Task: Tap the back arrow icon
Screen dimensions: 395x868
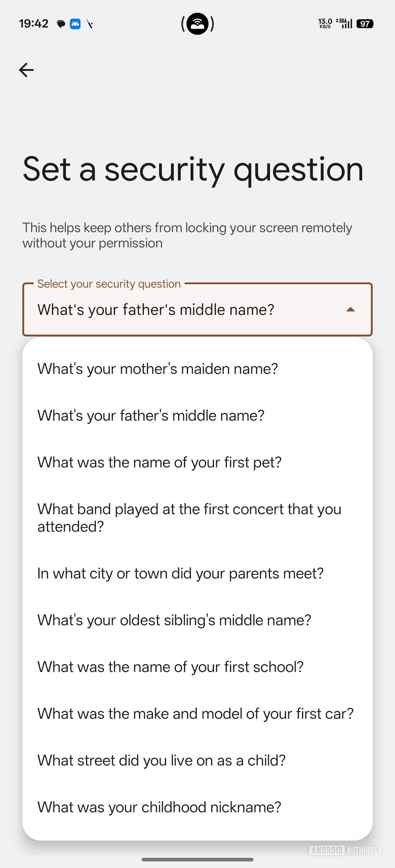Action: pyautogui.click(x=26, y=70)
